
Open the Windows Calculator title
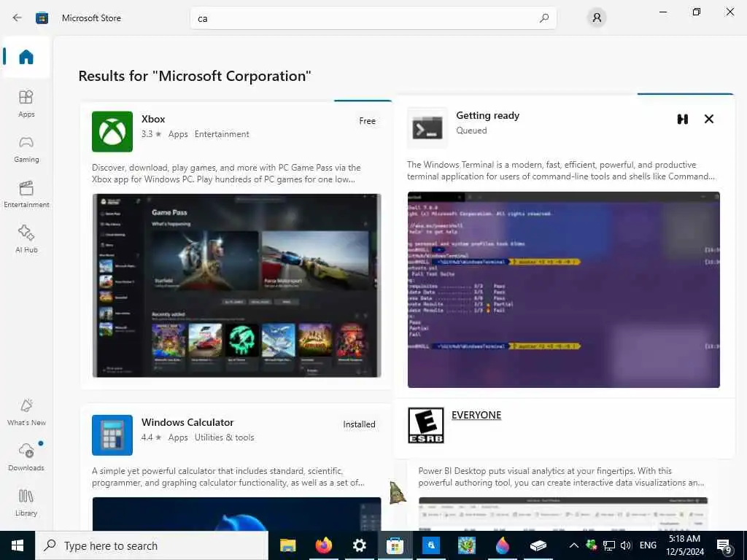pos(187,422)
